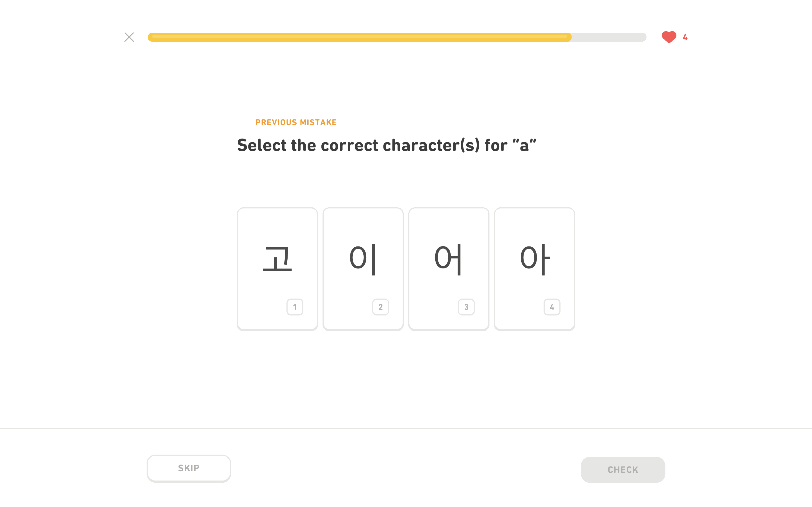Click the red heart lives icon
This screenshot has width=812, height=507.
pyautogui.click(x=668, y=37)
